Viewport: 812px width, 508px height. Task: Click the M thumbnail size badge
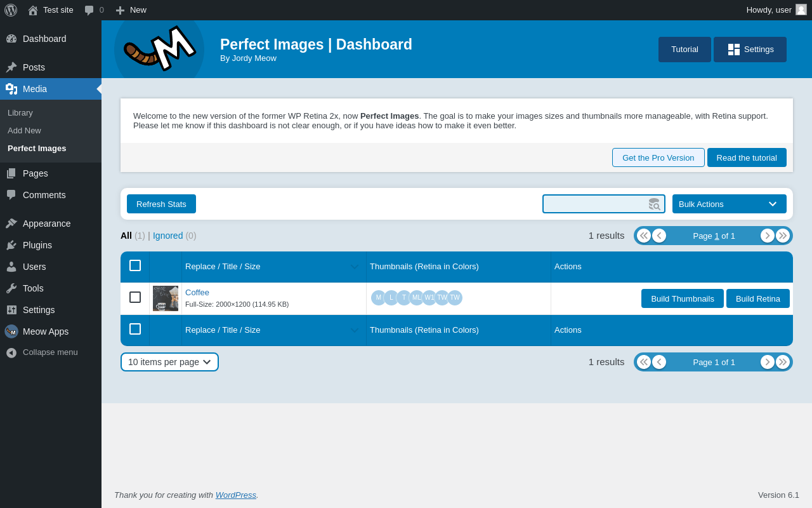[x=379, y=298]
